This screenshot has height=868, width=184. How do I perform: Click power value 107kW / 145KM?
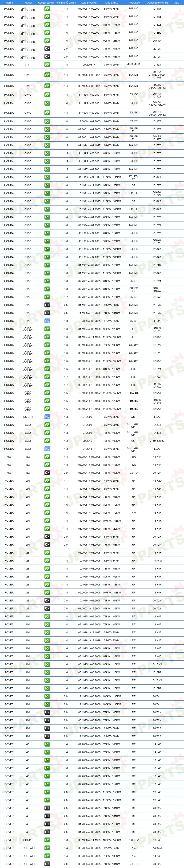(112, 840)
